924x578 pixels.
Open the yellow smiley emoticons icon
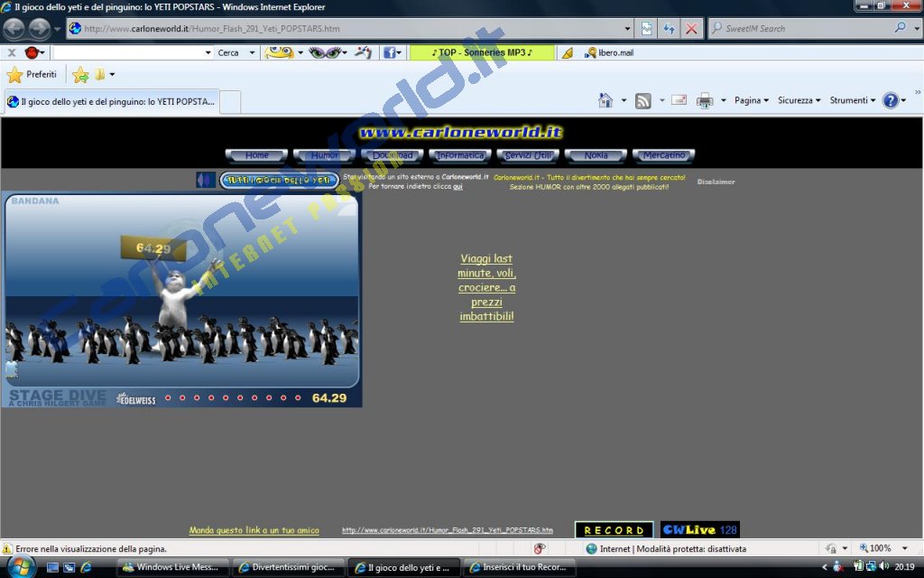click(x=280, y=52)
